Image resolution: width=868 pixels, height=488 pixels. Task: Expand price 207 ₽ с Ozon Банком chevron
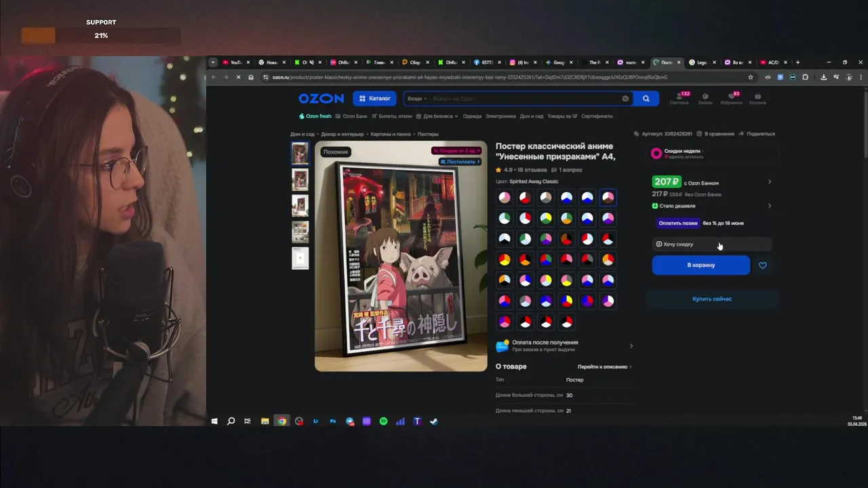(x=770, y=182)
